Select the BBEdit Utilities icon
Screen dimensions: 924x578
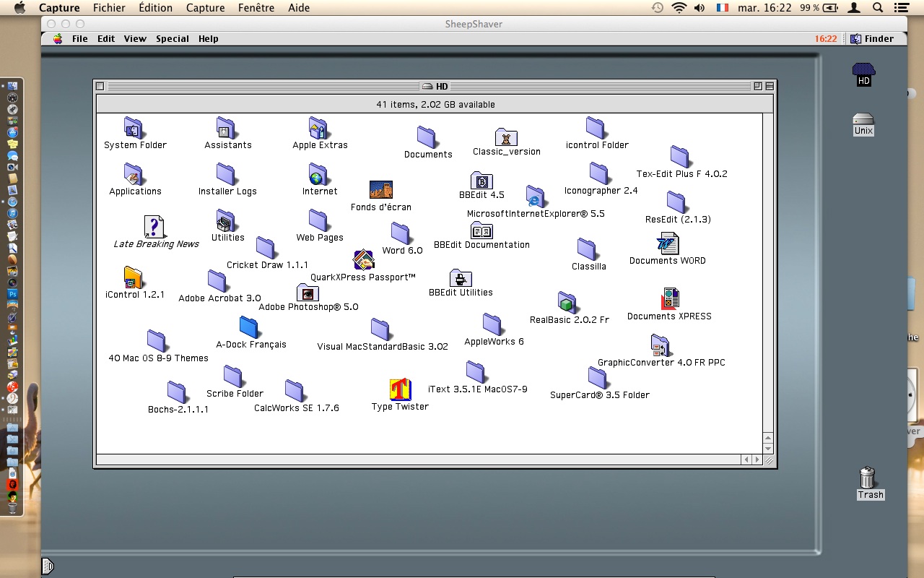(x=461, y=278)
